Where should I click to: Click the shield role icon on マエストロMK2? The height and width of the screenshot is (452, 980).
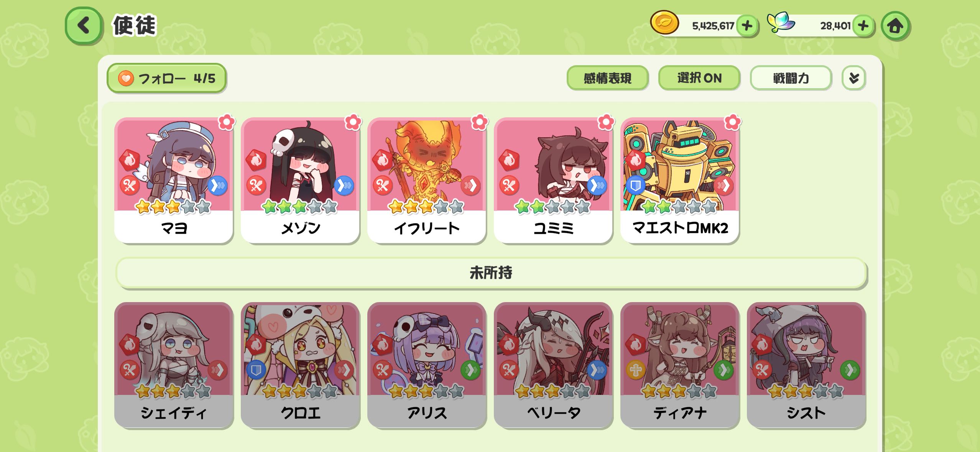635,186
